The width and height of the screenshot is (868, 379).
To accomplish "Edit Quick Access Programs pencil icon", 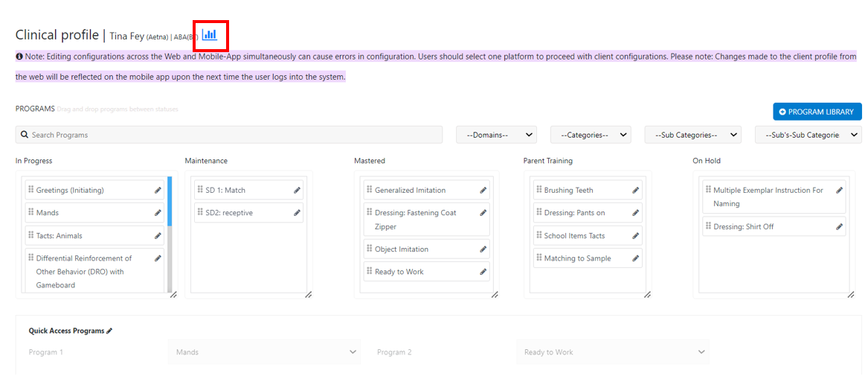I will point(110,331).
